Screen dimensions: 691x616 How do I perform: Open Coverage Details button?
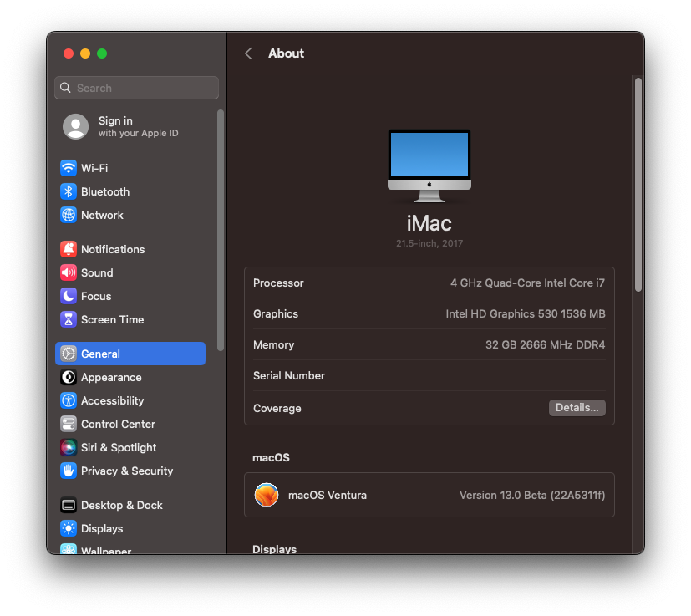click(577, 407)
